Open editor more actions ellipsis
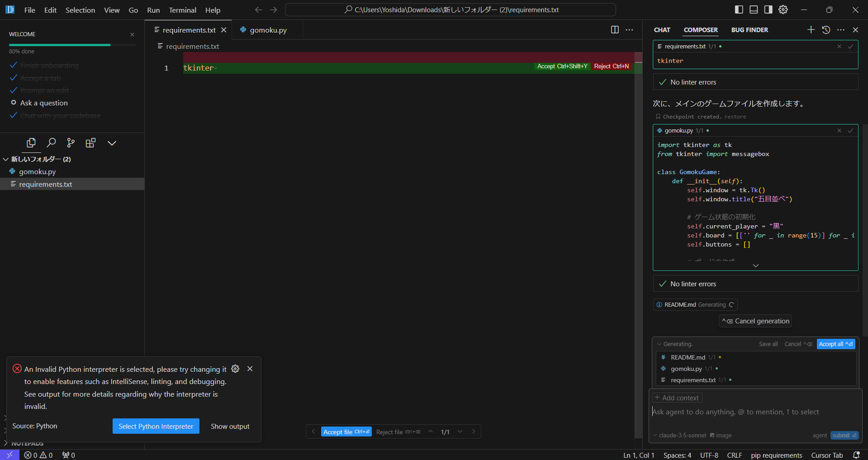This screenshot has height=460, width=868. point(629,30)
